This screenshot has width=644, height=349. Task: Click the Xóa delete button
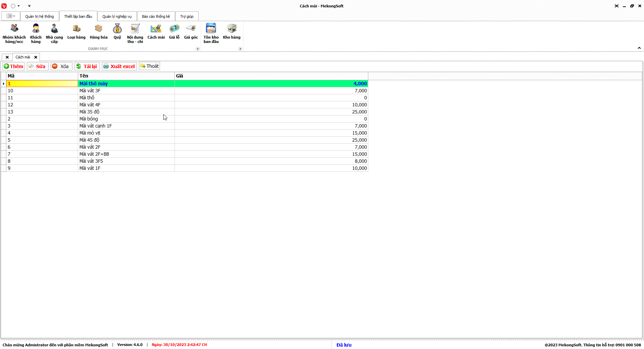[x=61, y=66]
